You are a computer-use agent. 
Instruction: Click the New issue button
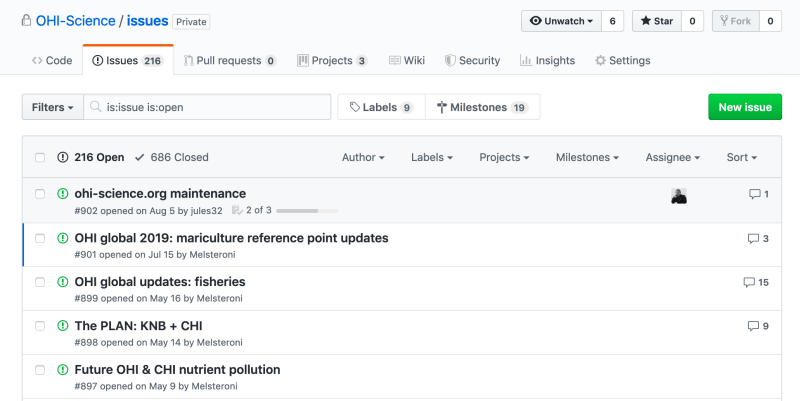point(745,107)
